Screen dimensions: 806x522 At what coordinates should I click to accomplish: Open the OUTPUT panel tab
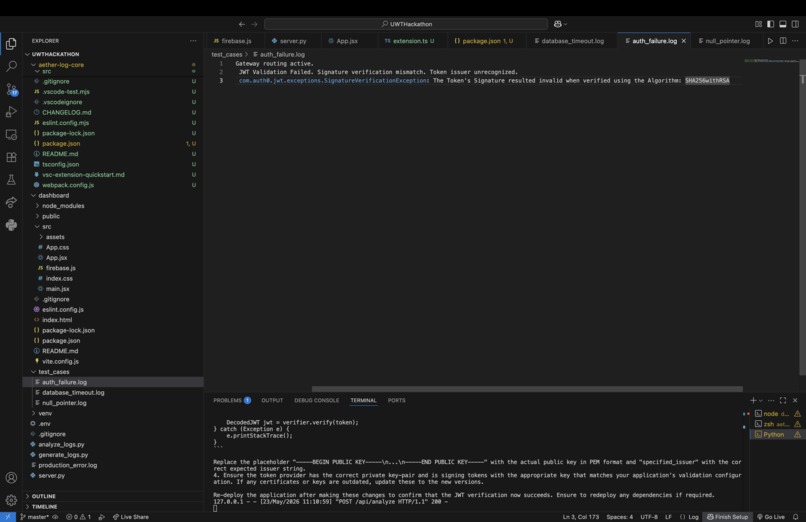click(x=272, y=400)
